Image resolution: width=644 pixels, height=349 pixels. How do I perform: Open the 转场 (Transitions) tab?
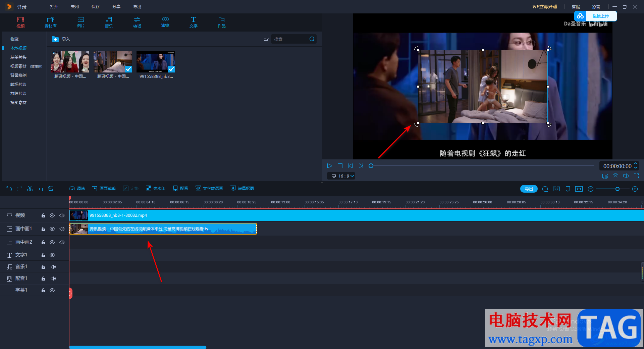(x=137, y=22)
